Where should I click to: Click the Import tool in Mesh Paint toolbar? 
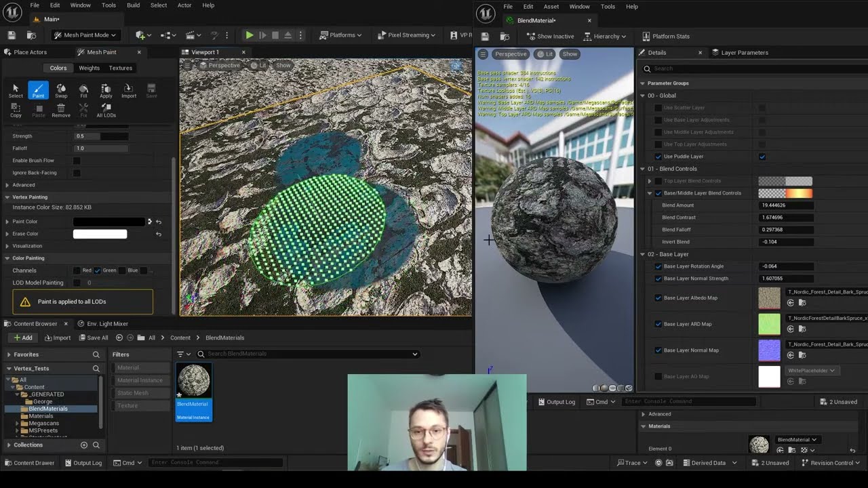[129, 91]
